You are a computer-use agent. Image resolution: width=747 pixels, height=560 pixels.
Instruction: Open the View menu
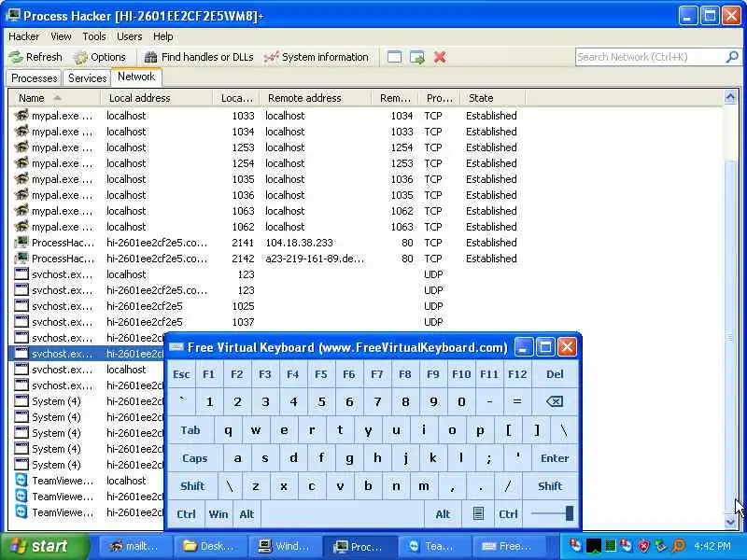click(x=61, y=36)
